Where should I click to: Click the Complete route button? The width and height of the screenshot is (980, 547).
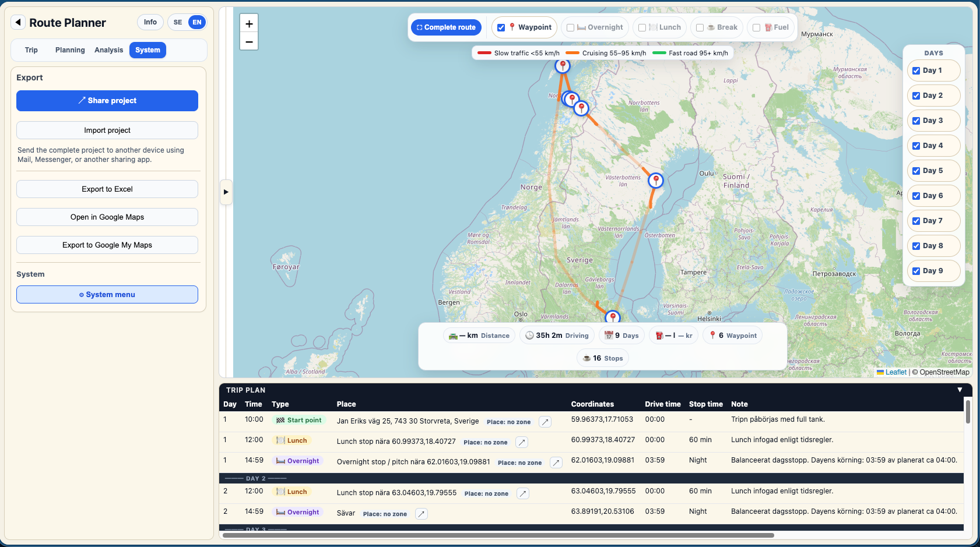pyautogui.click(x=446, y=27)
